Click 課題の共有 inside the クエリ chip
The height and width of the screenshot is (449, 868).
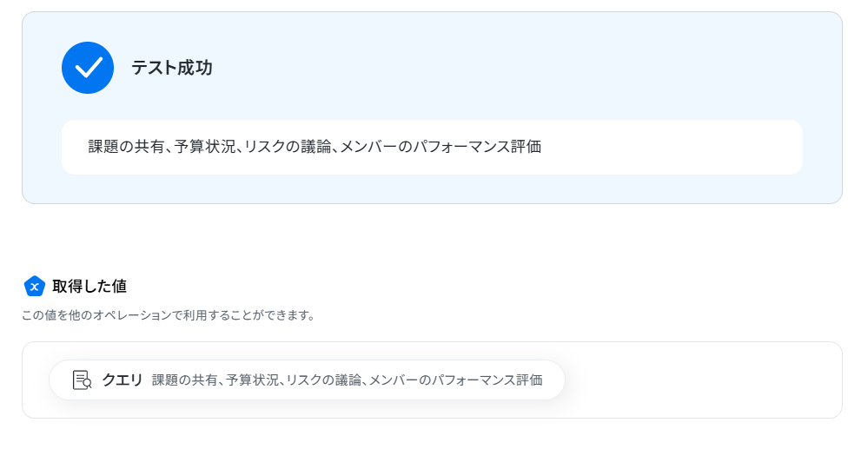(x=184, y=380)
